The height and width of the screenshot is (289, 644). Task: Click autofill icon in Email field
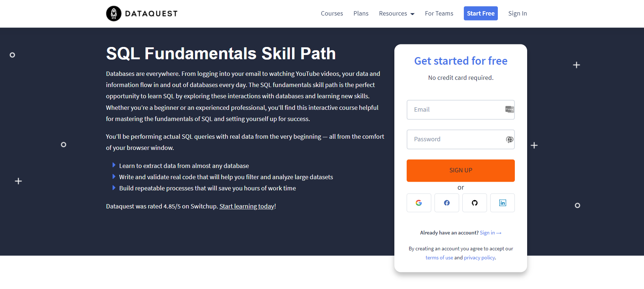point(509,109)
